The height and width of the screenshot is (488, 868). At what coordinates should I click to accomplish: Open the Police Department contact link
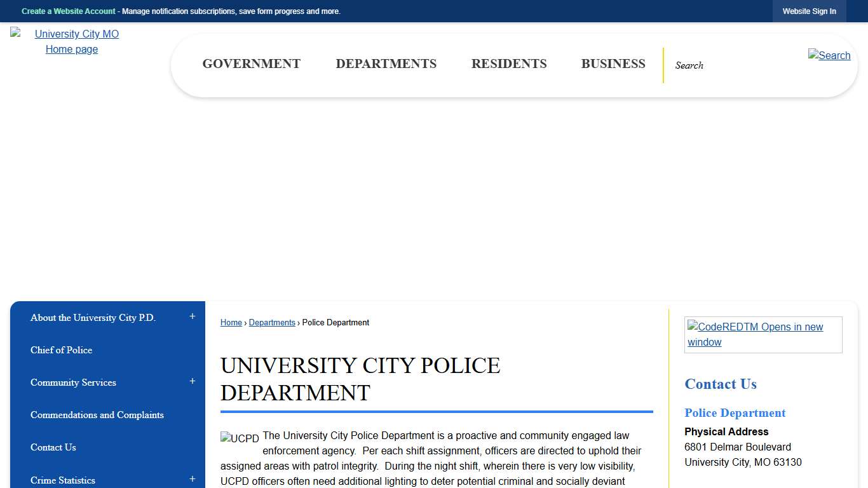[x=735, y=413]
